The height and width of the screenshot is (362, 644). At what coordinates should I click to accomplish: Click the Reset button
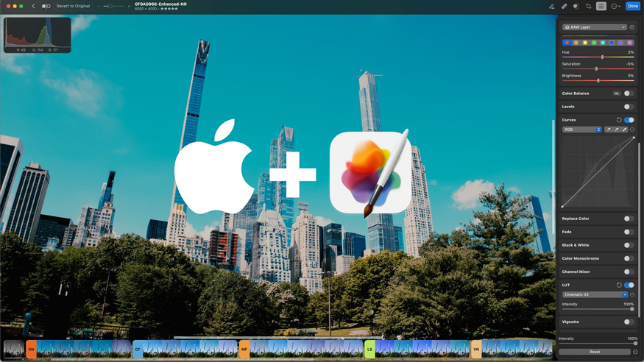(x=594, y=352)
